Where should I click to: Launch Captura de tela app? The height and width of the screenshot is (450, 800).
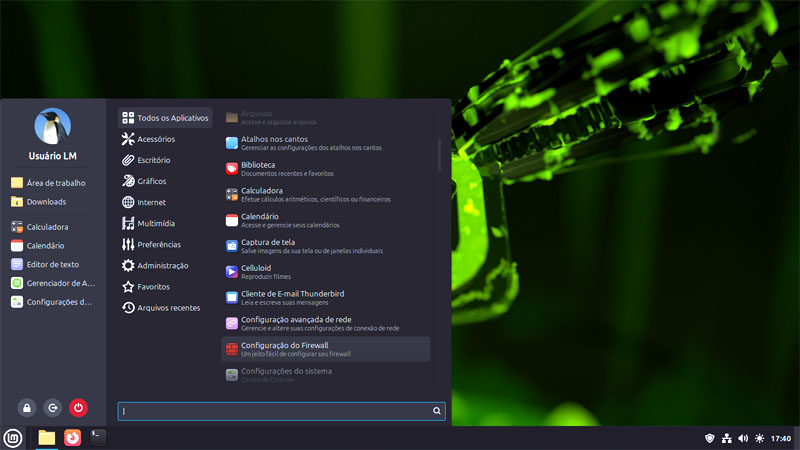click(x=326, y=246)
